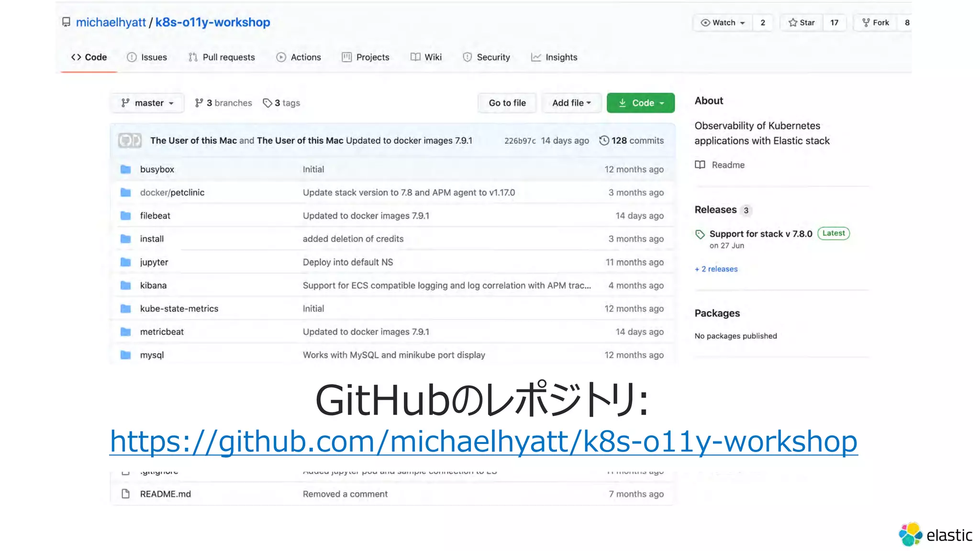
Task: Open the metricbeat folder name
Action: pos(162,331)
